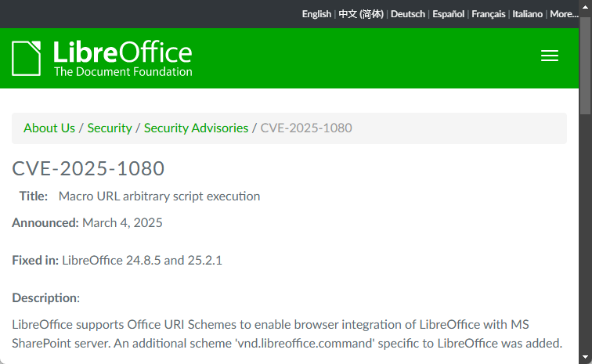Image resolution: width=592 pixels, height=364 pixels.
Task: Click 'The Document Foundation' tagline
Action: 123,72
